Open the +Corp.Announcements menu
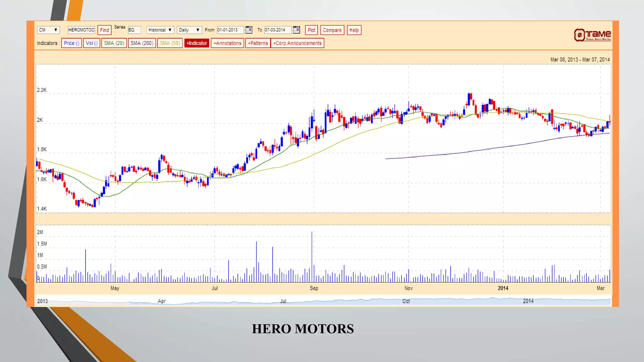Screen dimensions: 644x362 tap(297, 43)
